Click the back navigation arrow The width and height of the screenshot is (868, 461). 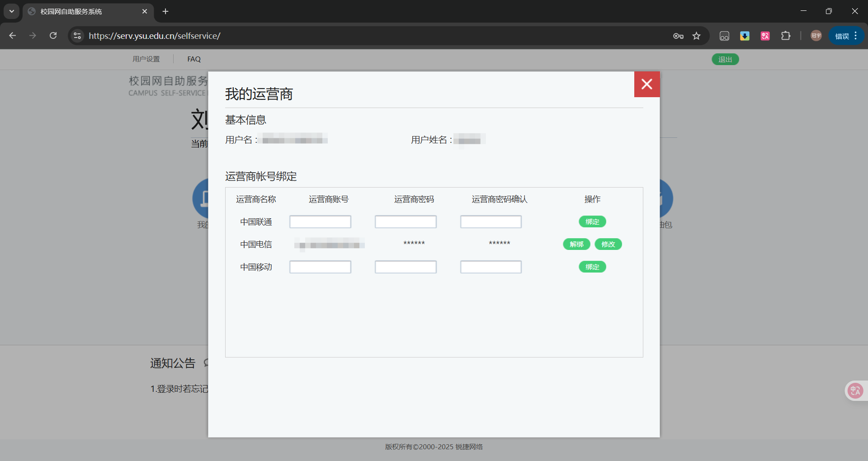point(12,36)
